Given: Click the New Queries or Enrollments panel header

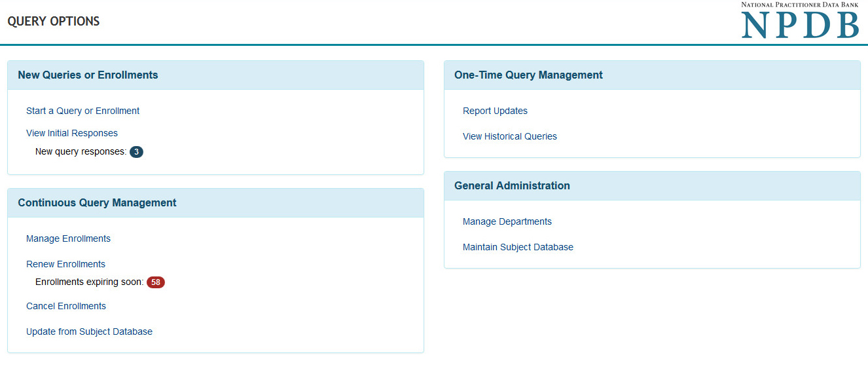Looking at the screenshot, I should (x=88, y=75).
